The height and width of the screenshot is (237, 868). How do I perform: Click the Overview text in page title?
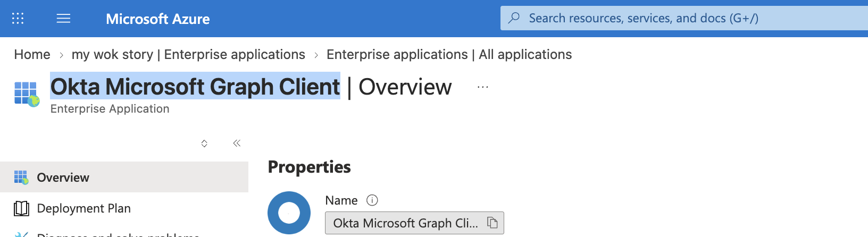[405, 87]
